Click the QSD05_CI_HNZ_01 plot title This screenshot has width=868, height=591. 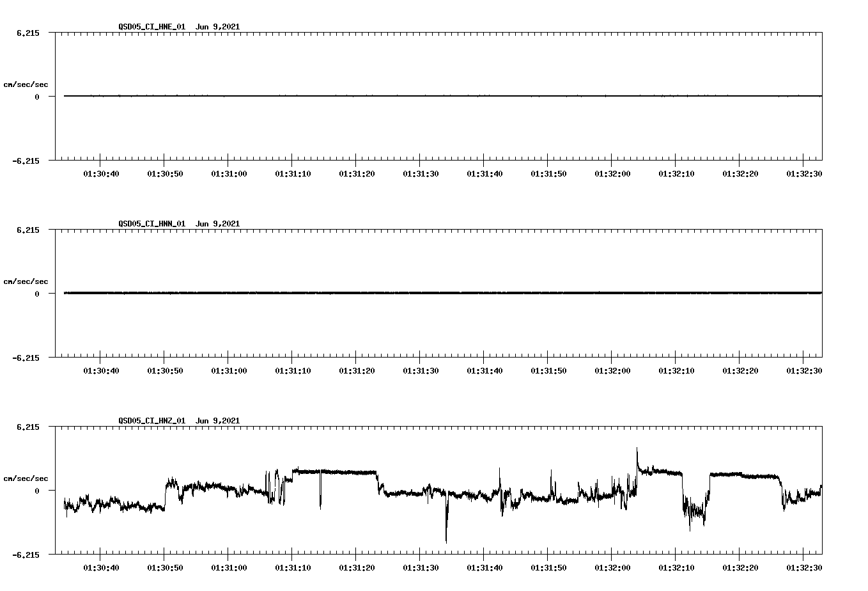click(x=179, y=421)
